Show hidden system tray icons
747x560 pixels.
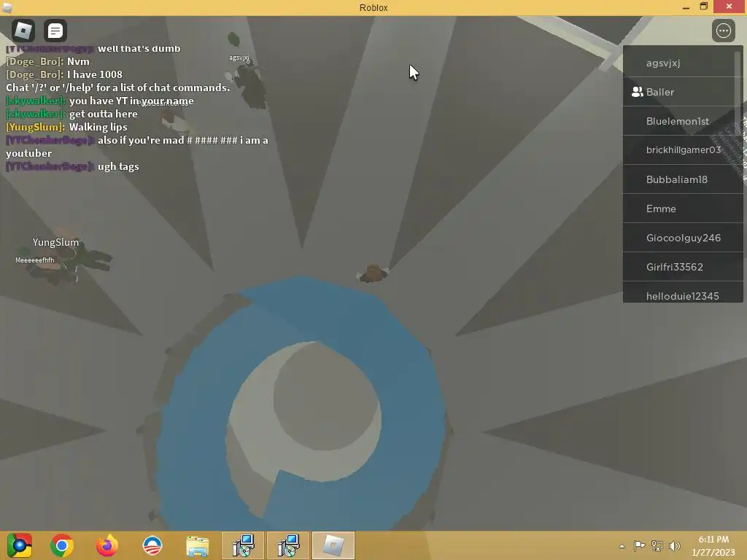622,546
